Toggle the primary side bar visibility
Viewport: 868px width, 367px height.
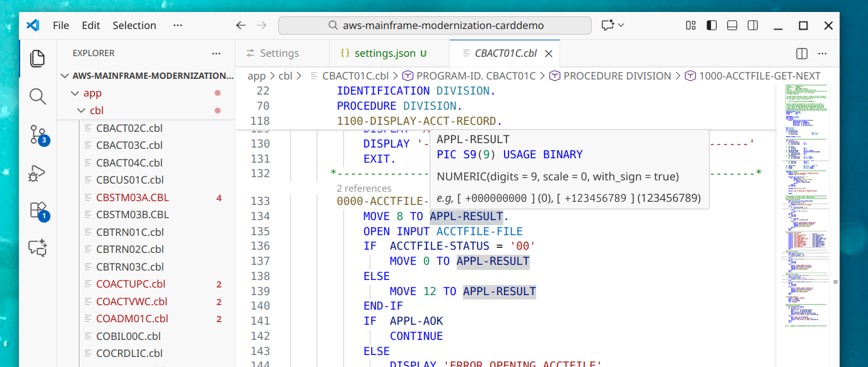[712, 25]
